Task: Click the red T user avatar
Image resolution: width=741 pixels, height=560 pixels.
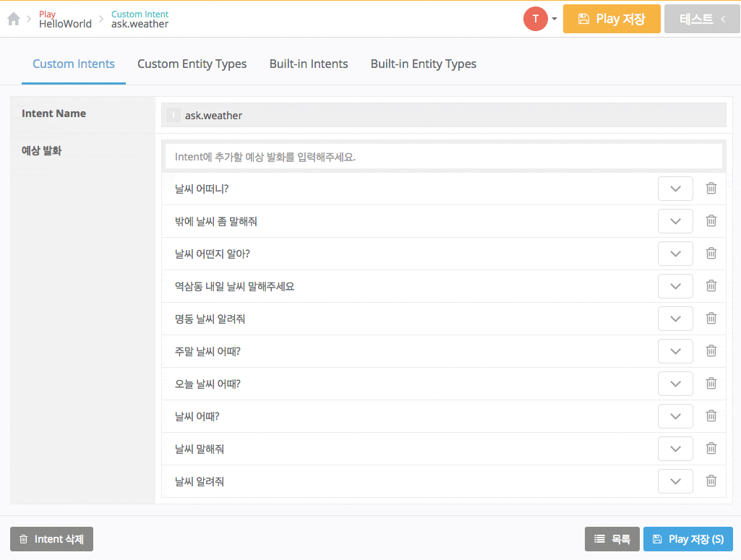Action: (535, 19)
